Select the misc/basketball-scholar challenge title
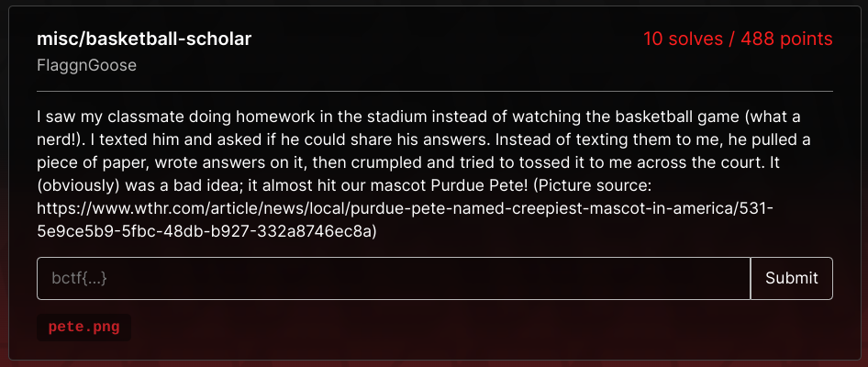 [x=144, y=39]
